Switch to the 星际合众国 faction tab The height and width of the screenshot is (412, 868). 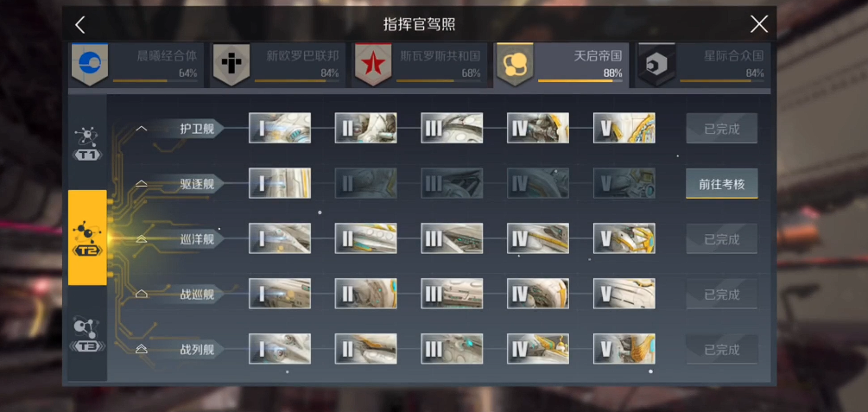click(703, 65)
